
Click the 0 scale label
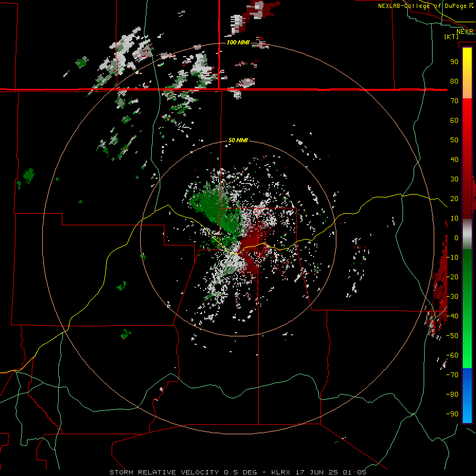point(456,237)
